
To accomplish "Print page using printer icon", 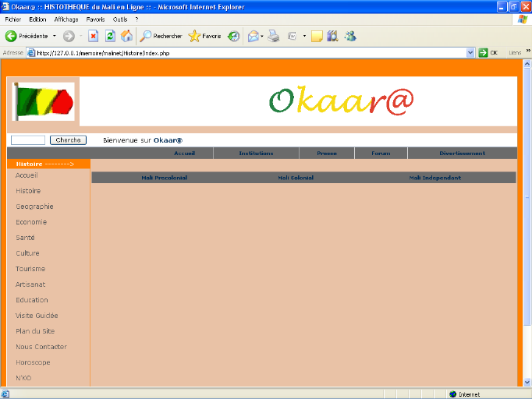I will pos(274,36).
